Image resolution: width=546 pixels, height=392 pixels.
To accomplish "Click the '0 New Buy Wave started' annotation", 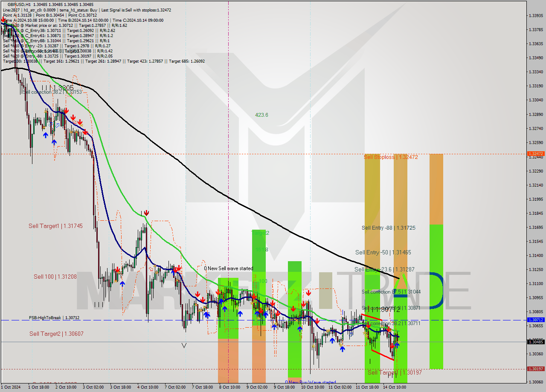I will click(x=311, y=382).
